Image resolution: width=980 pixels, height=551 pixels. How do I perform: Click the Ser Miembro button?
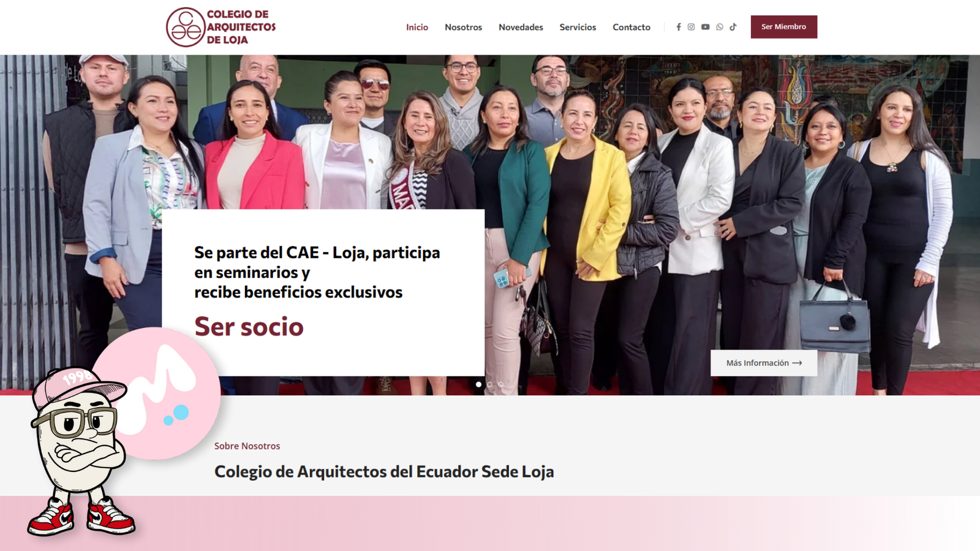[x=784, y=27]
